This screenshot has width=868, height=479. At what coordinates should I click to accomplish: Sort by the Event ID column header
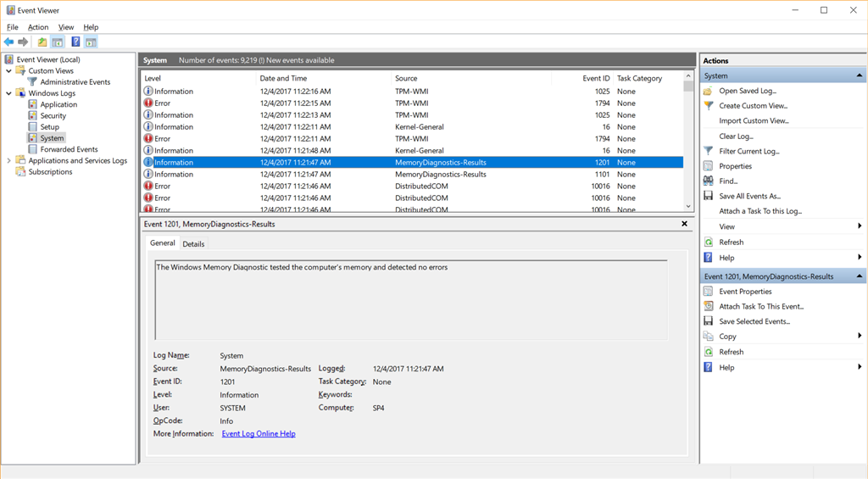582,78
